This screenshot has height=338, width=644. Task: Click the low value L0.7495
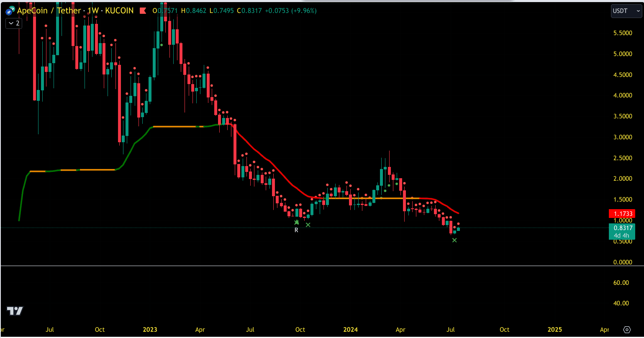[222, 10]
